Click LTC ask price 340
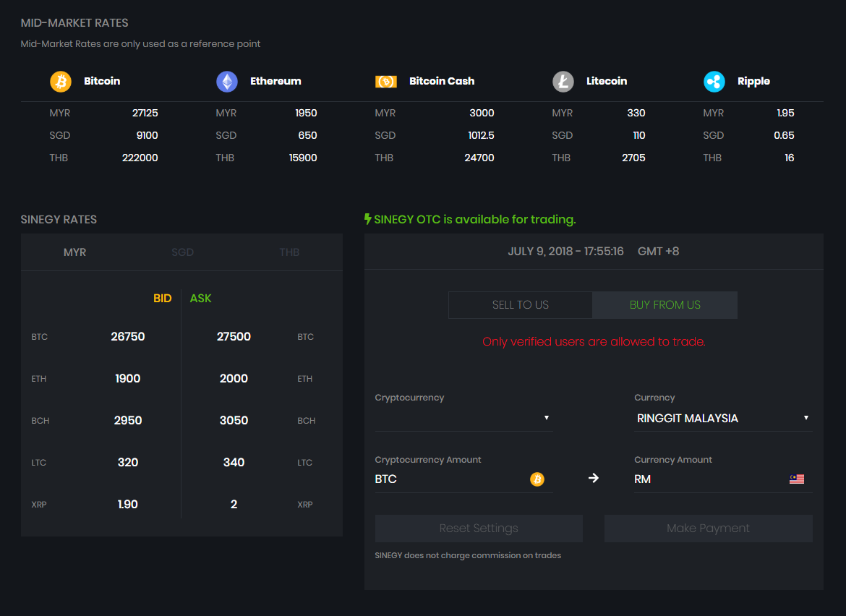The width and height of the screenshot is (846, 616). [234, 462]
